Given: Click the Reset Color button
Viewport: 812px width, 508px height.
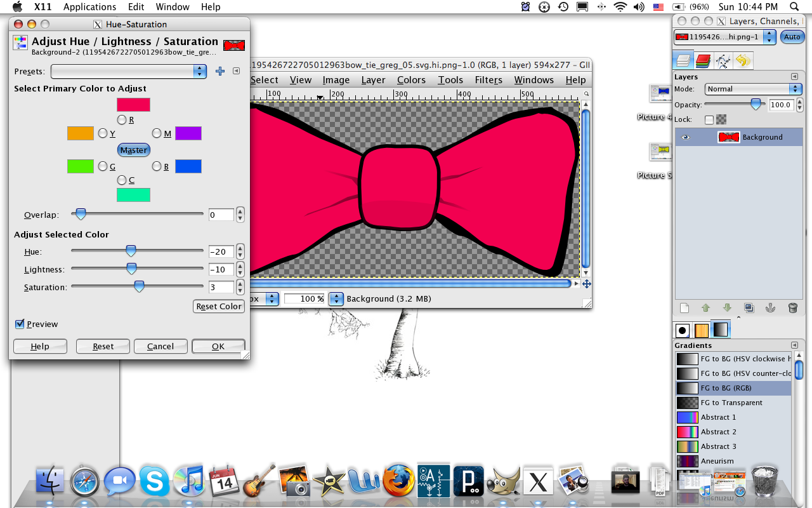Looking at the screenshot, I should tap(218, 306).
